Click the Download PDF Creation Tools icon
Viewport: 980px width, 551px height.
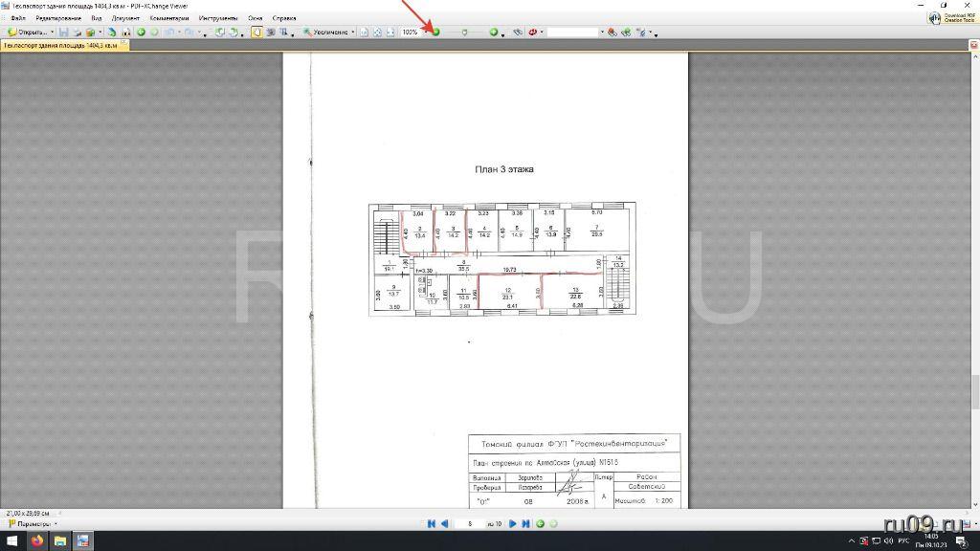pos(936,18)
